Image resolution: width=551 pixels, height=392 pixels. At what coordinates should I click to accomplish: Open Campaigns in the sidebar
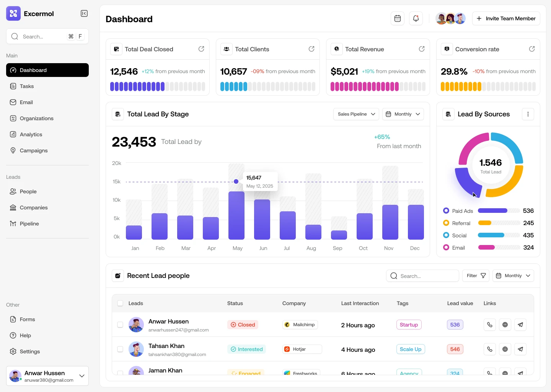(47, 150)
